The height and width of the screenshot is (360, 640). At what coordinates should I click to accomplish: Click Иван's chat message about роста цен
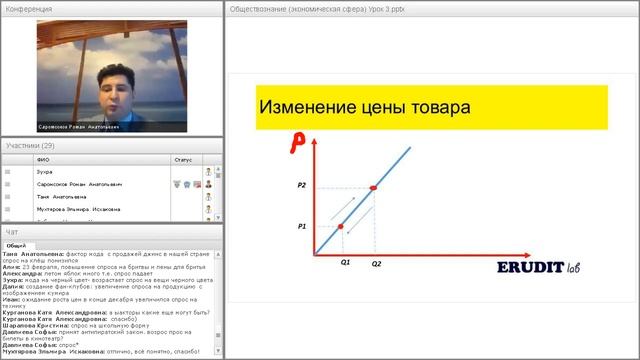100,302
